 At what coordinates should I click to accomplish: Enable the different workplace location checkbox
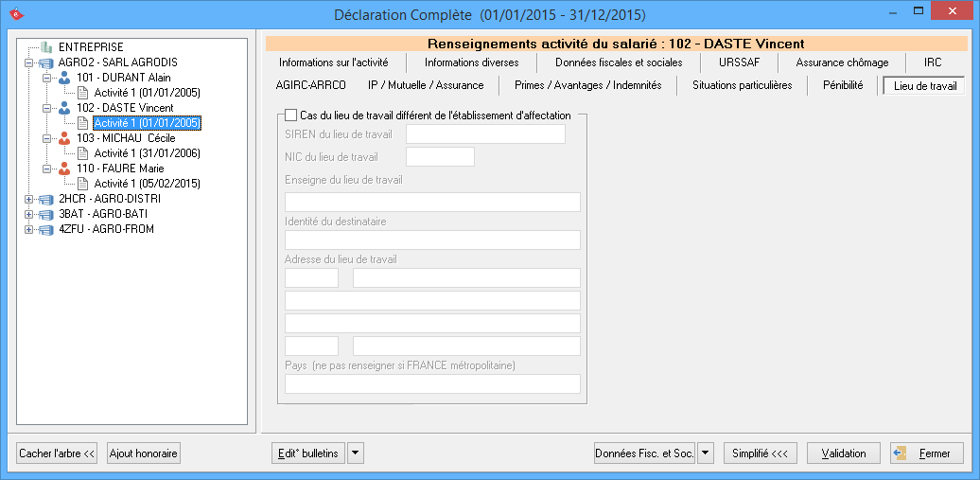(x=291, y=116)
